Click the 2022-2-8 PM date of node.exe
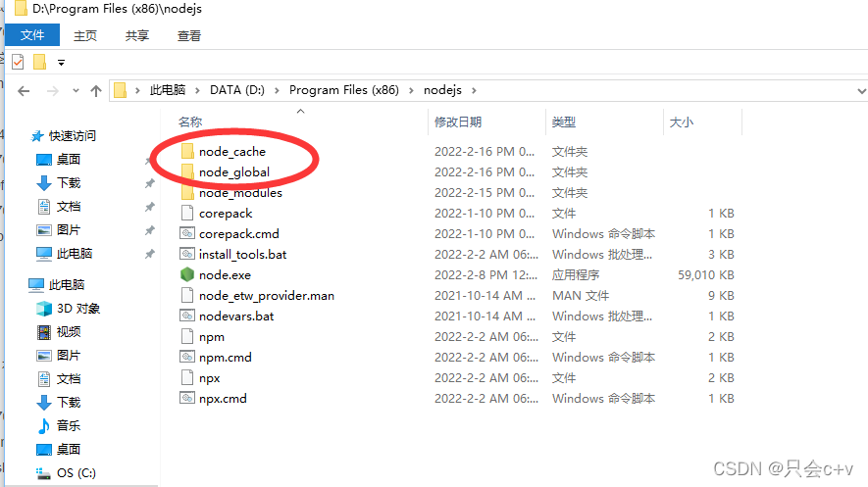The height and width of the screenshot is (487, 868). [x=486, y=274]
